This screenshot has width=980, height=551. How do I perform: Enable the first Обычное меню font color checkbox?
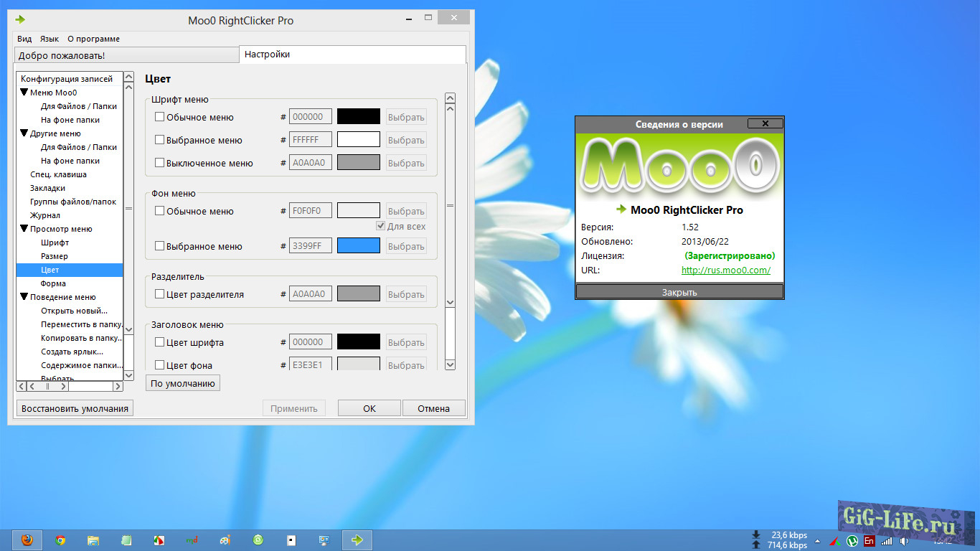(160, 117)
